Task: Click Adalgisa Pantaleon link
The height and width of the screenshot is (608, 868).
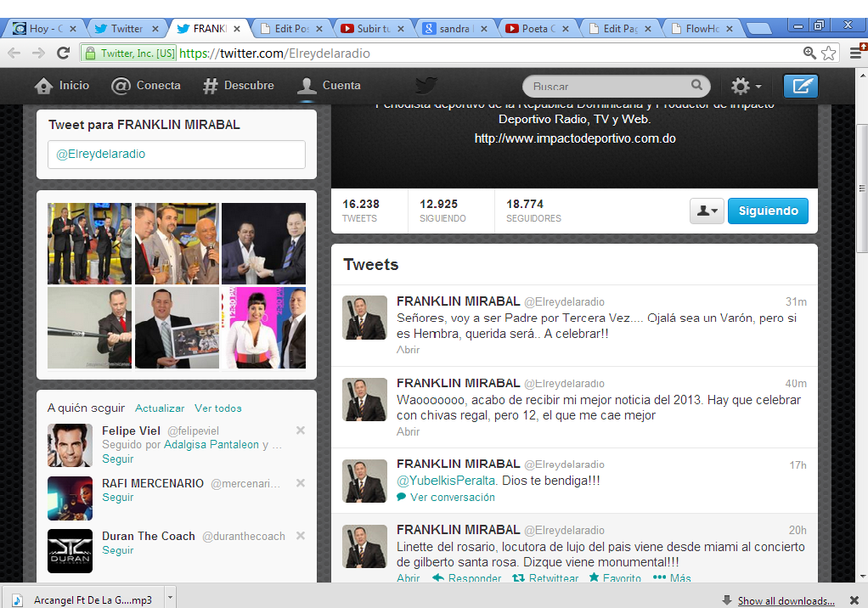Action: click(x=211, y=445)
